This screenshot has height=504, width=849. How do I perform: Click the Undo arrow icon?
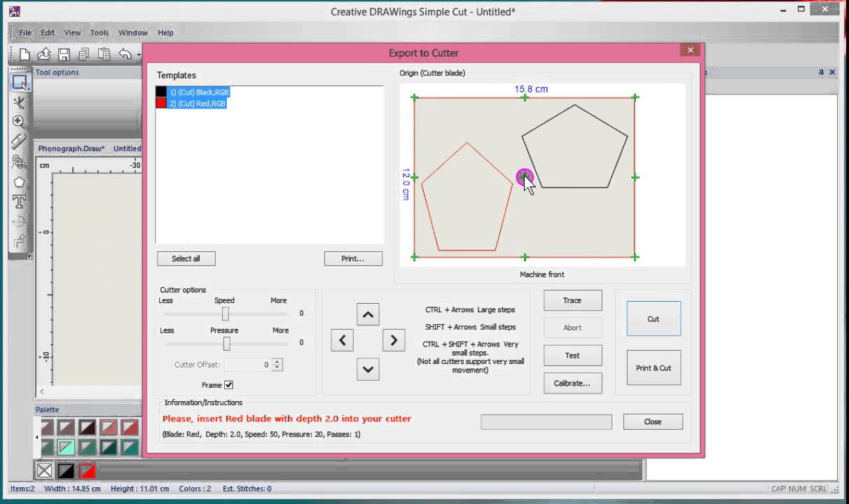pos(125,54)
